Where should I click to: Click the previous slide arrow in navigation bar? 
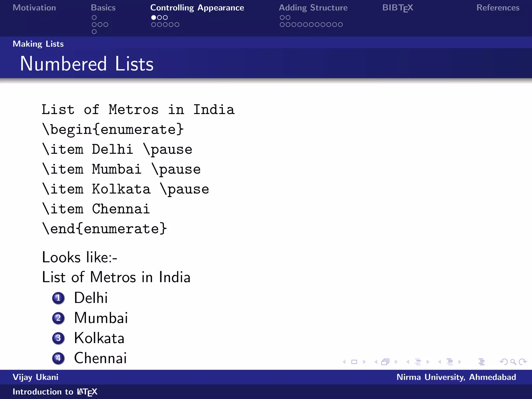344,362
